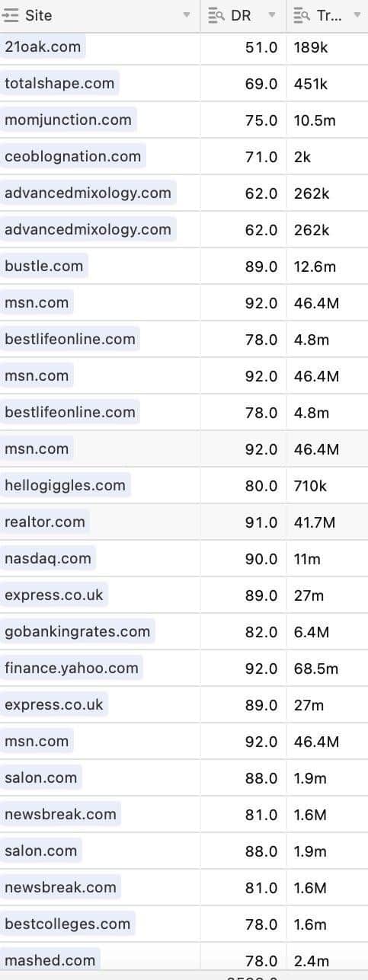Open the Site column dropdown arrow
368x980 pixels.
tap(187, 16)
